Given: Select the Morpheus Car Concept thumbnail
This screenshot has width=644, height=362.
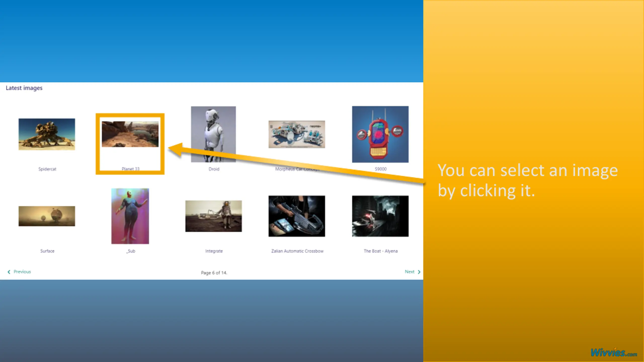Looking at the screenshot, I should (x=297, y=134).
